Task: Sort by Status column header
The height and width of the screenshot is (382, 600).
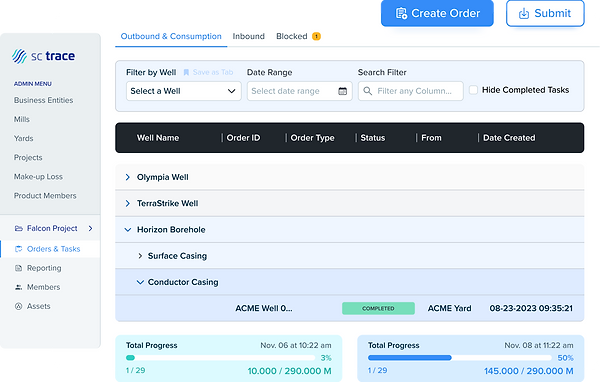Action: coord(373,138)
